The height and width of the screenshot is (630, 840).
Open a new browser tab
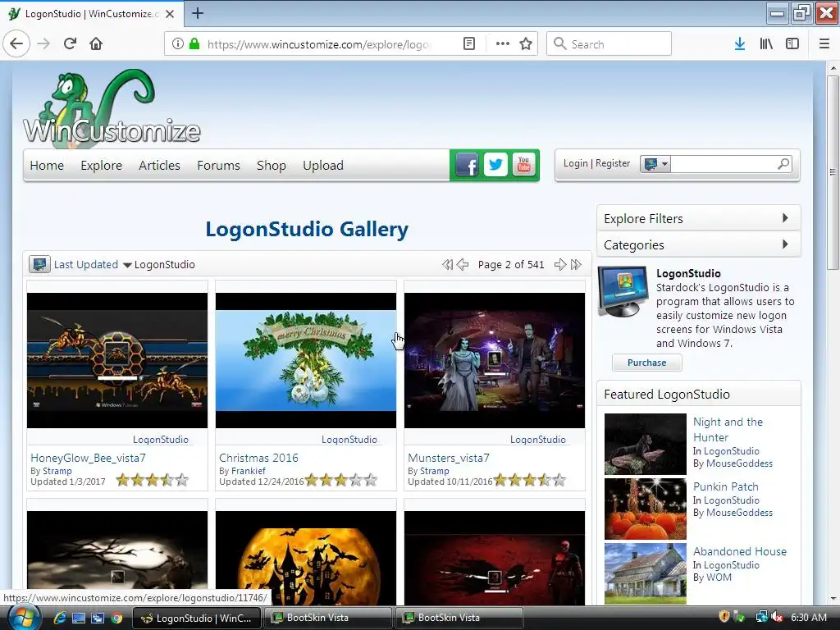pos(198,13)
